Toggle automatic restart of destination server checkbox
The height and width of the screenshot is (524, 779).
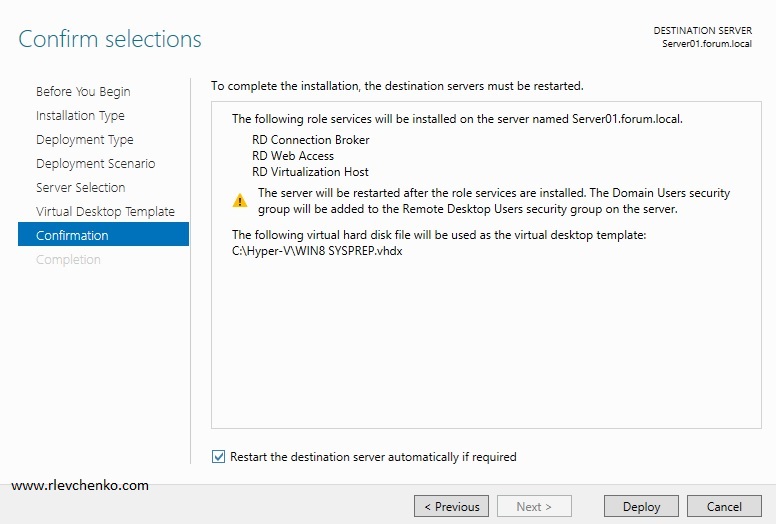[x=219, y=457]
